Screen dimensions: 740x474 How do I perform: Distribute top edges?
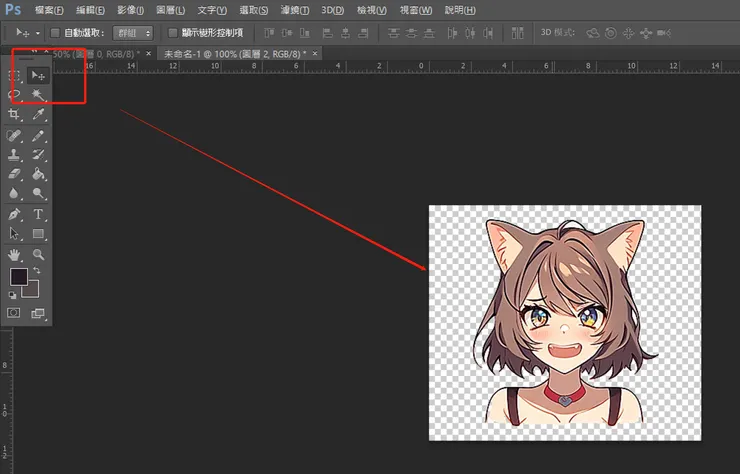394,33
